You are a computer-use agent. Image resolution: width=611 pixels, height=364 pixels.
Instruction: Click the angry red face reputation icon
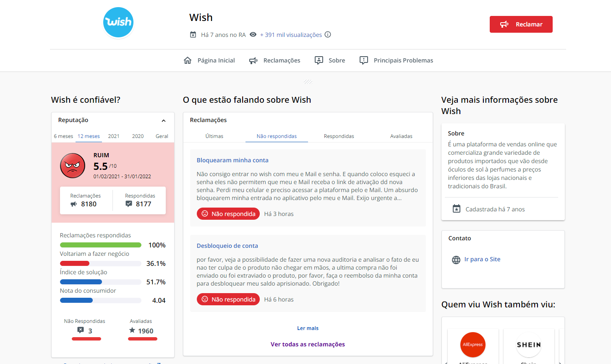pos(73,166)
